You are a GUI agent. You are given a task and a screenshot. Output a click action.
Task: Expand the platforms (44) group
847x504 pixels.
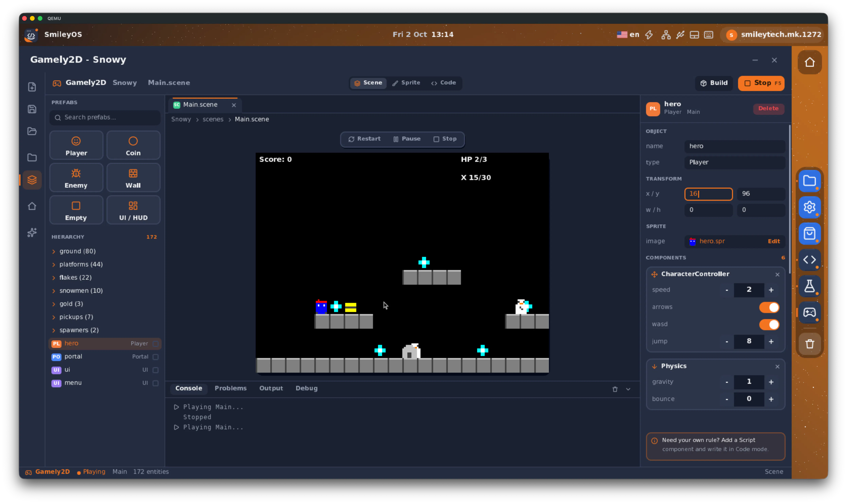[54, 265]
